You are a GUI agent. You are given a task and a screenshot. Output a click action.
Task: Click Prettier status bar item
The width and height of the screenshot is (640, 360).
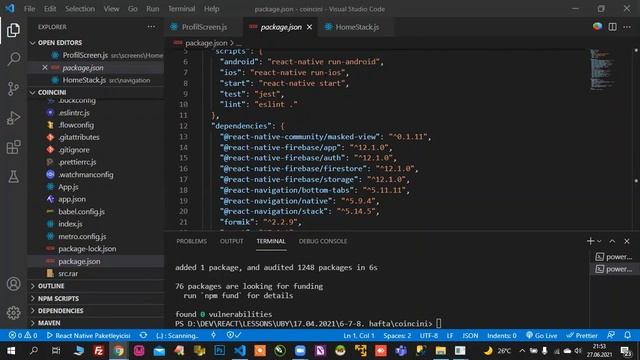[x=582, y=336]
